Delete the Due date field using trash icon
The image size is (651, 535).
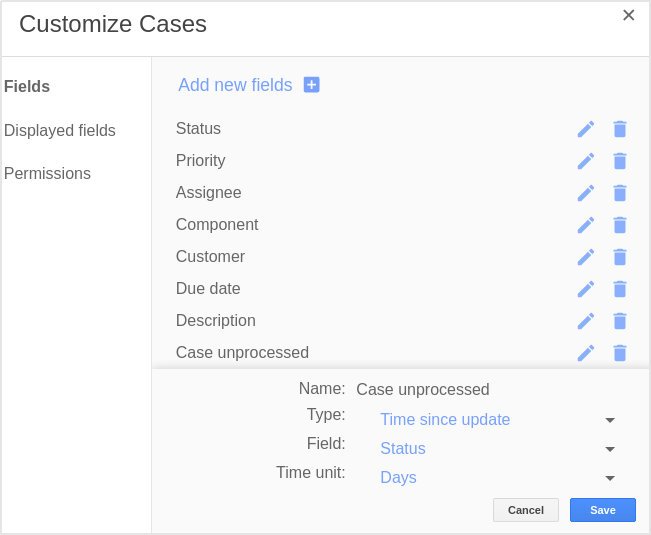pos(620,289)
